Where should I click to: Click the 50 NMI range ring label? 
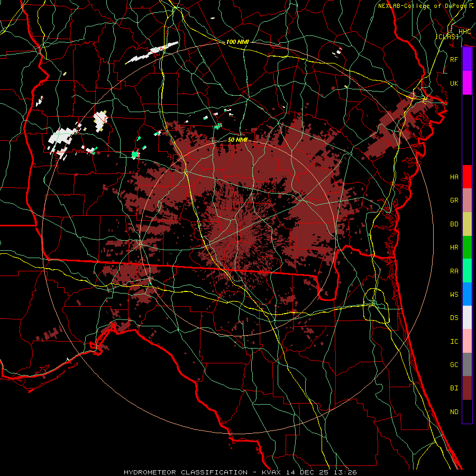(237, 140)
